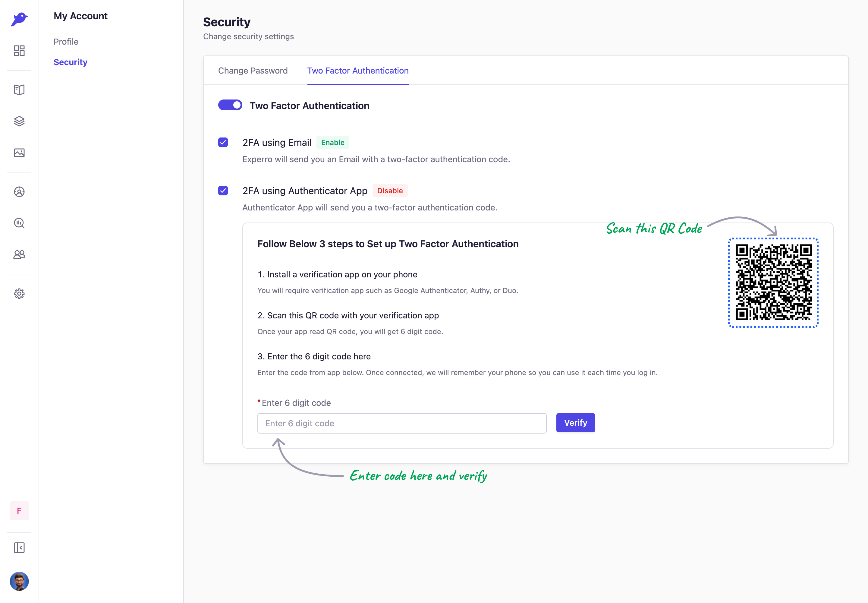Open the book content icon in sidebar
This screenshot has height=603, width=868.
click(x=19, y=90)
